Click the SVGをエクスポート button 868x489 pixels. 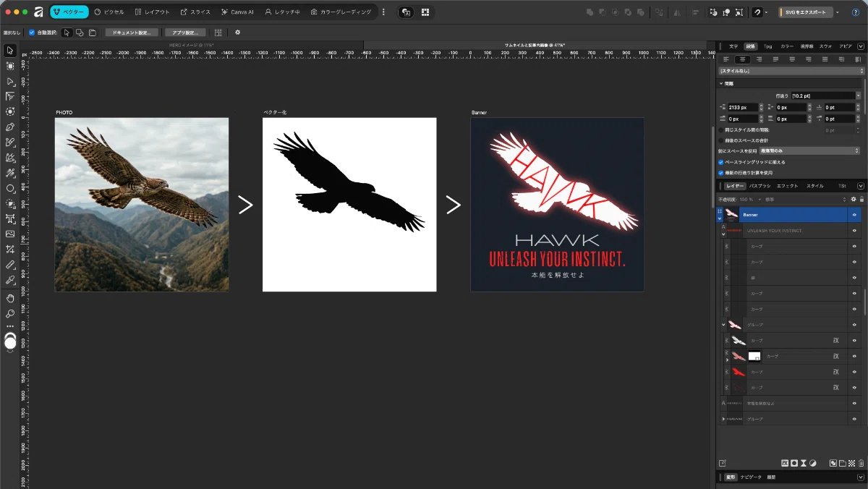pos(804,12)
